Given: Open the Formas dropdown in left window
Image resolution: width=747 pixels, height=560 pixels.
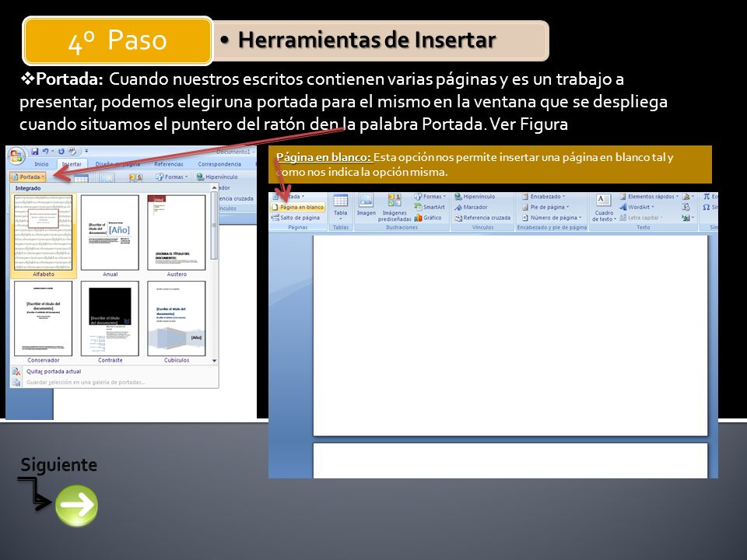Looking at the screenshot, I should click(172, 177).
